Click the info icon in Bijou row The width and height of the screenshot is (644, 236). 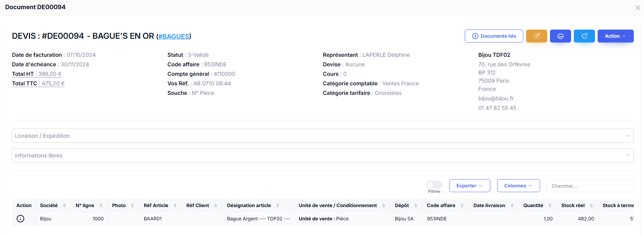point(20,219)
